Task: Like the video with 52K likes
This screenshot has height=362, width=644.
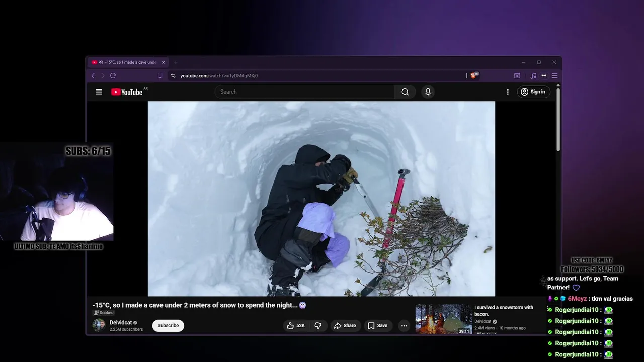Action: (x=296, y=326)
